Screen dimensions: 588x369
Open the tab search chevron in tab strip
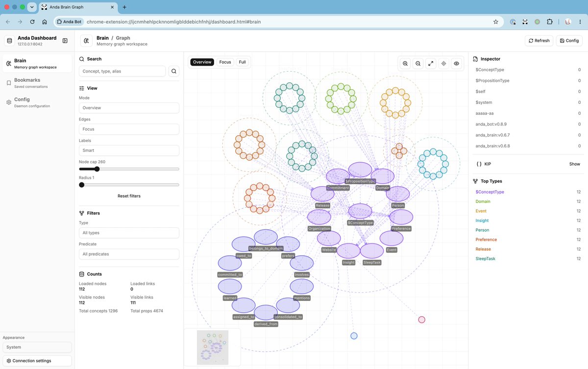[x=32, y=7]
